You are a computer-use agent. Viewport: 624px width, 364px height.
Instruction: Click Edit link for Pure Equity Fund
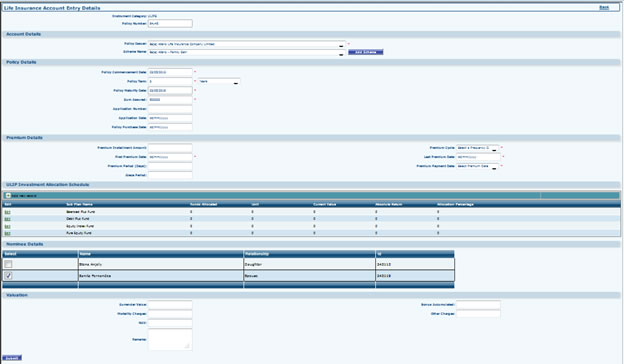click(7, 234)
